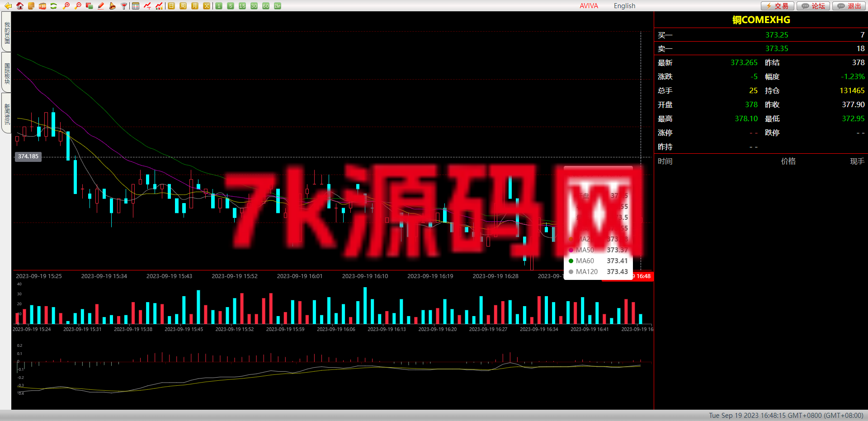Switch to the weekly (周) period
Viewport: 868px width, 421px height.
click(183, 6)
